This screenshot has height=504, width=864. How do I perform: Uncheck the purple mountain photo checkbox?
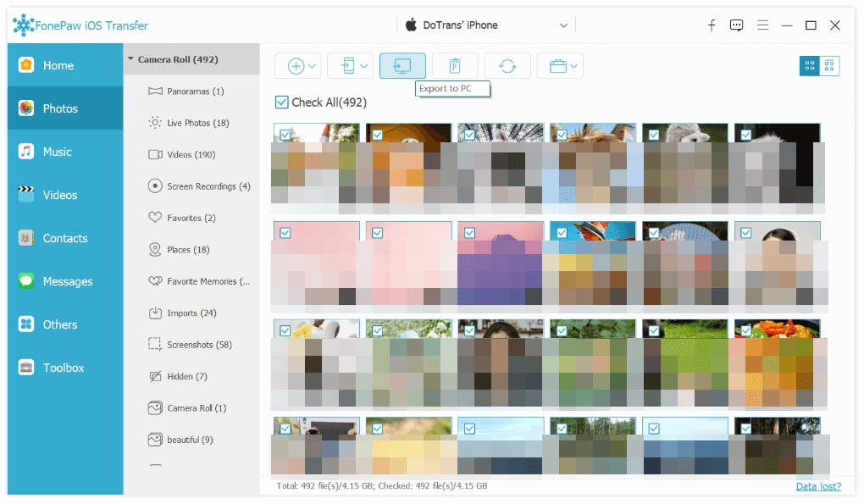(x=469, y=233)
